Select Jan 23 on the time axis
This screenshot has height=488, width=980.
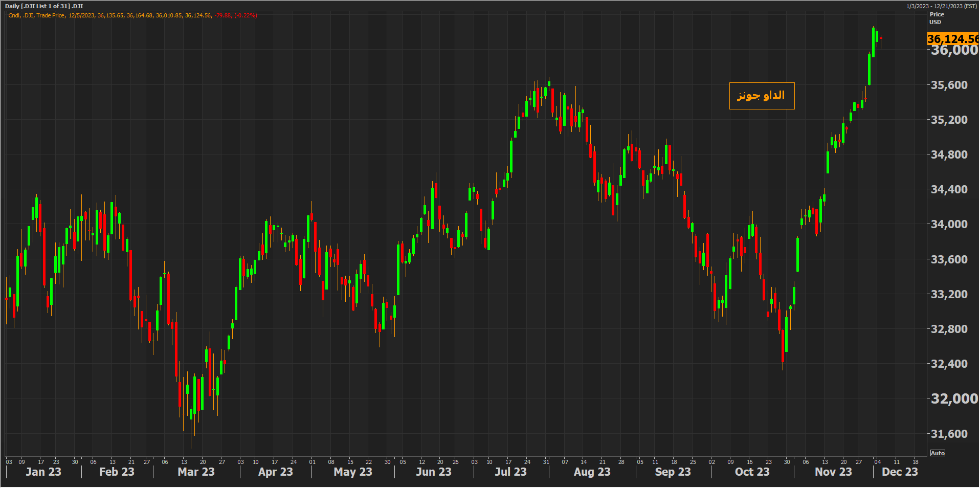(43, 472)
